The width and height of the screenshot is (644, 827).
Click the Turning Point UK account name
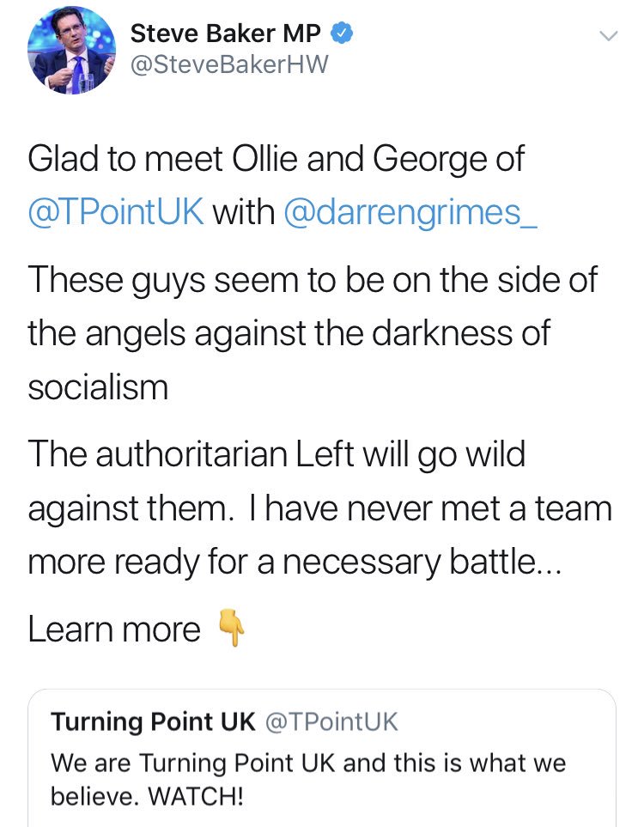coord(153,721)
